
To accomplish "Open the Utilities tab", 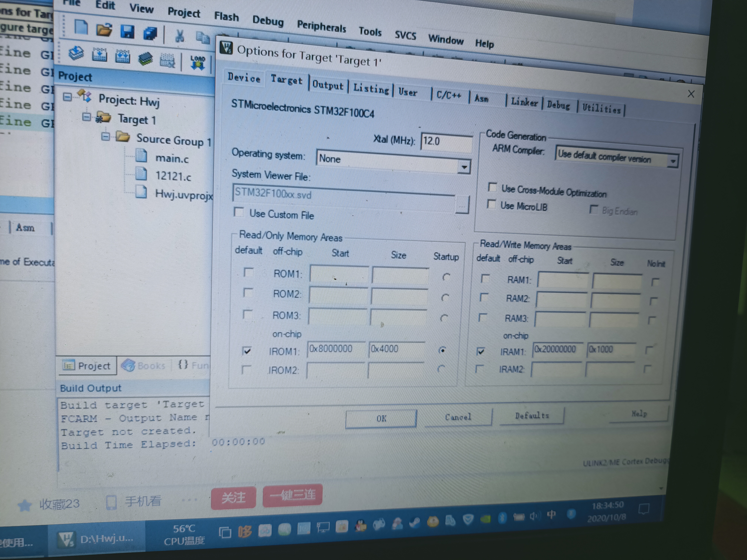I will click(x=602, y=109).
